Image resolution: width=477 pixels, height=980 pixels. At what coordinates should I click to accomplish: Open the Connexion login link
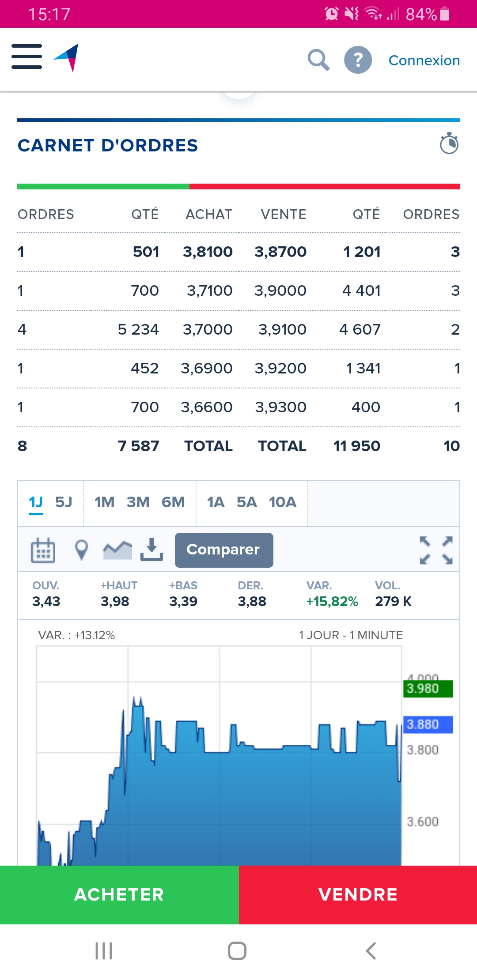(424, 60)
